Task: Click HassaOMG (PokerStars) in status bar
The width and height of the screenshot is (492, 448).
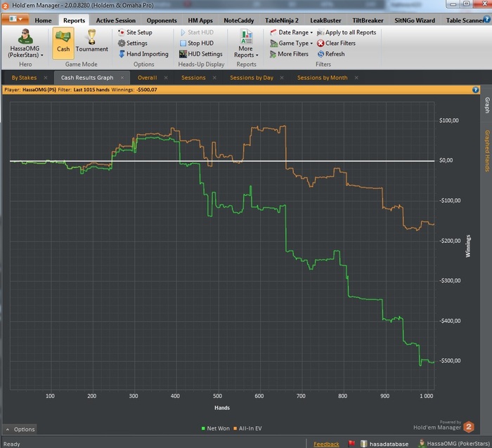Action: [455, 444]
